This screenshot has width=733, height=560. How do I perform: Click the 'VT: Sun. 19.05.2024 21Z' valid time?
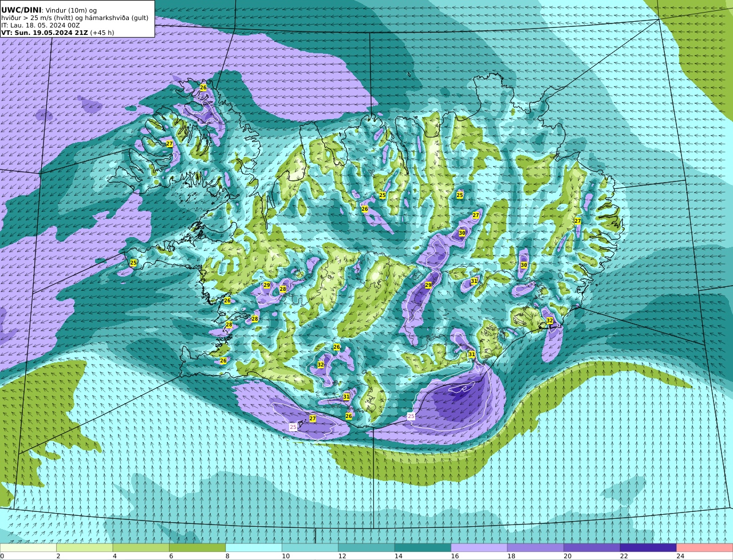point(45,33)
